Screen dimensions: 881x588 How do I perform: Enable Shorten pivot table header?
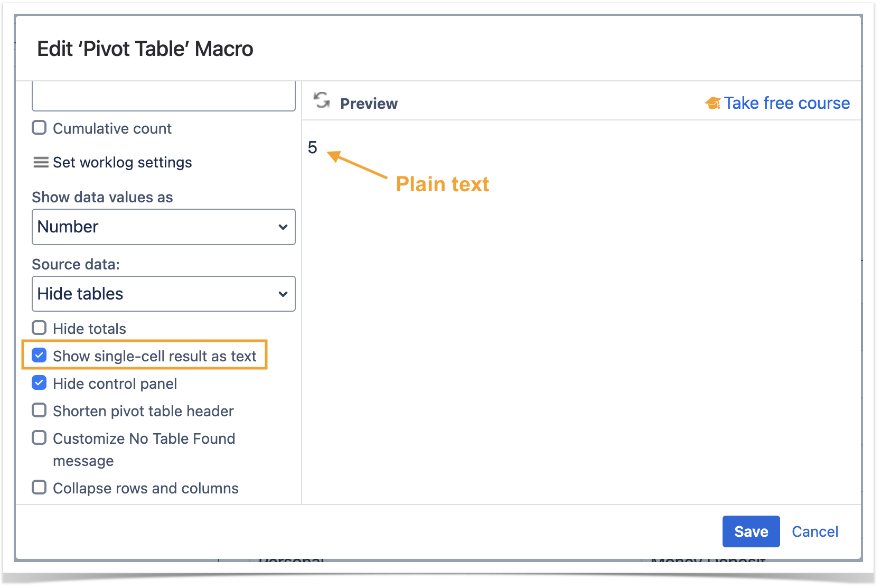tap(39, 410)
